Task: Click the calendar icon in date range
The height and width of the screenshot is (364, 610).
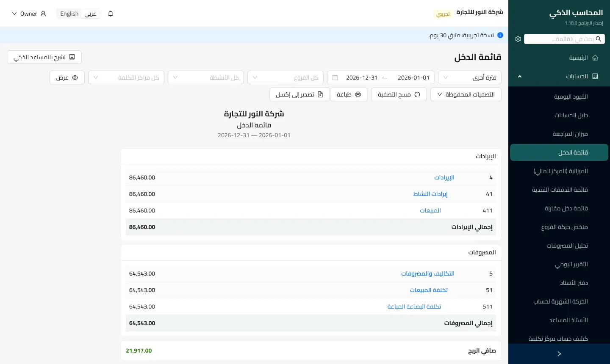Action: click(335, 77)
